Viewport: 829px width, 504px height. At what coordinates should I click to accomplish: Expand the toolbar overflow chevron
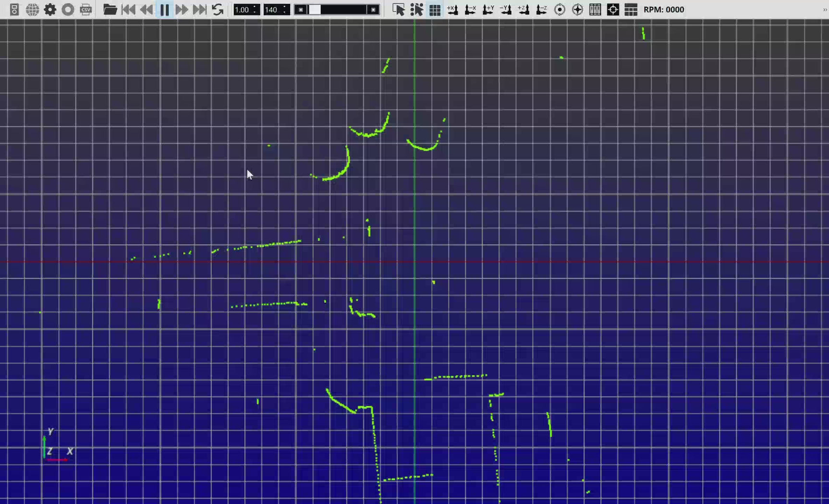coord(824,10)
